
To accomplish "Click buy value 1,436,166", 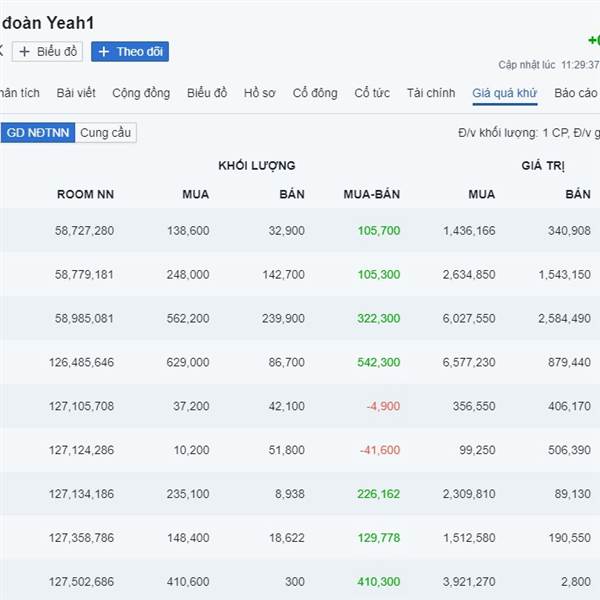I will pos(469,231).
